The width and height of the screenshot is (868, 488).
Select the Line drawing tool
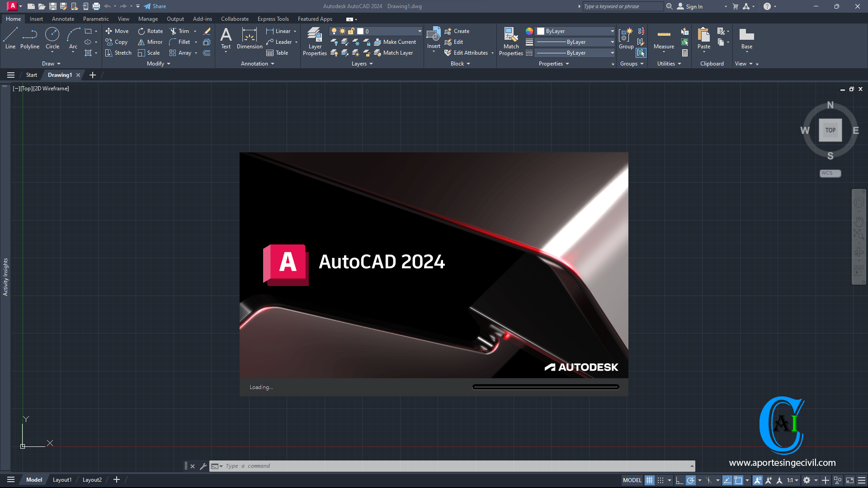pos(10,38)
